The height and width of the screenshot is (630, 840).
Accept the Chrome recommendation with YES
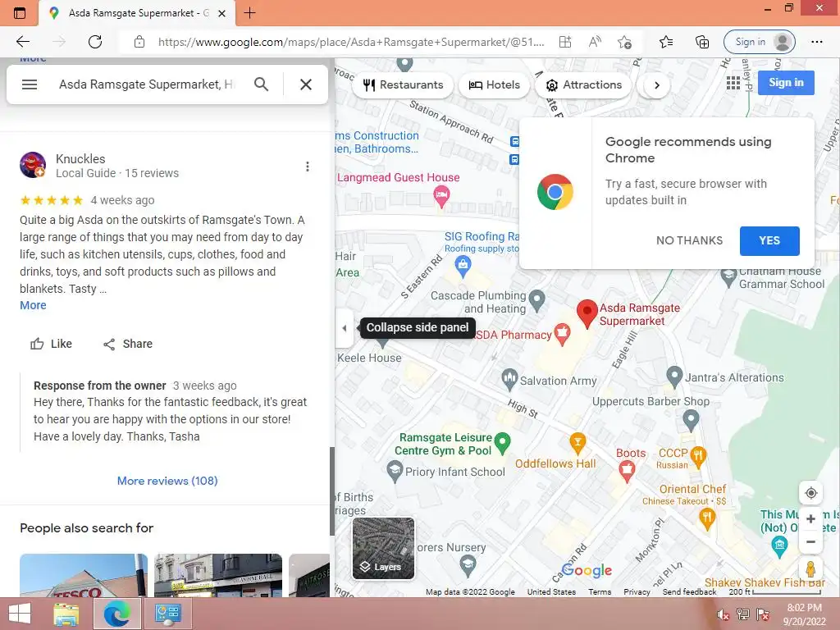[769, 240]
